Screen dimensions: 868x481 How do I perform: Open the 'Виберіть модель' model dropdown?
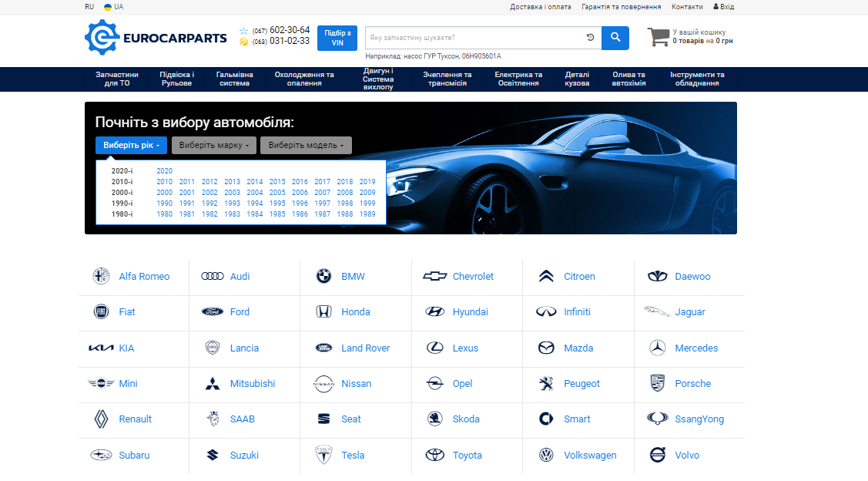click(306, 145)
